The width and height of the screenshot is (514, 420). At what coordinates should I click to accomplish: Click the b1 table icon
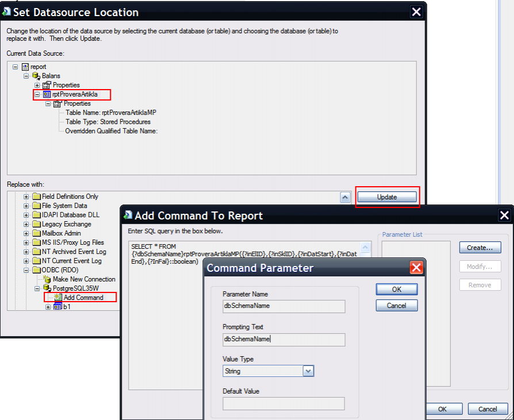coord(57,307)
